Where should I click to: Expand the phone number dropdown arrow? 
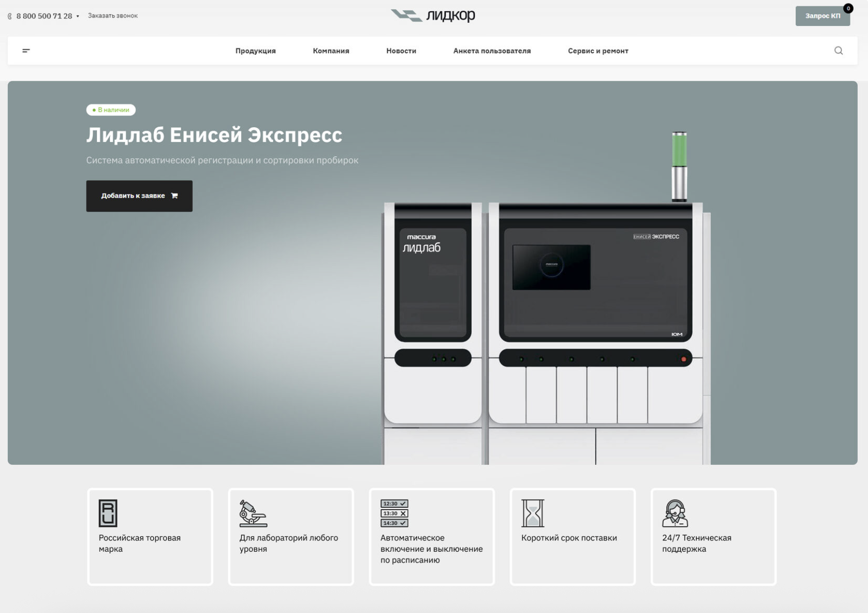(x=78, y=16)
